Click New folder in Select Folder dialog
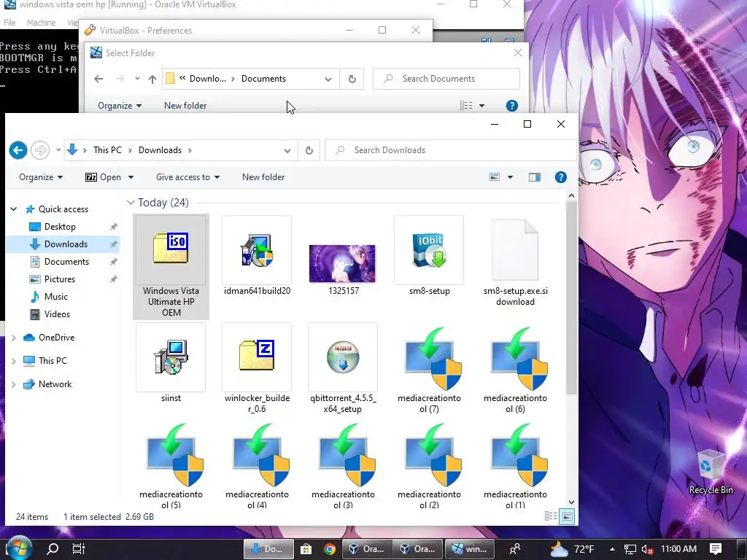The image size is (747, 560). (185, 106)
